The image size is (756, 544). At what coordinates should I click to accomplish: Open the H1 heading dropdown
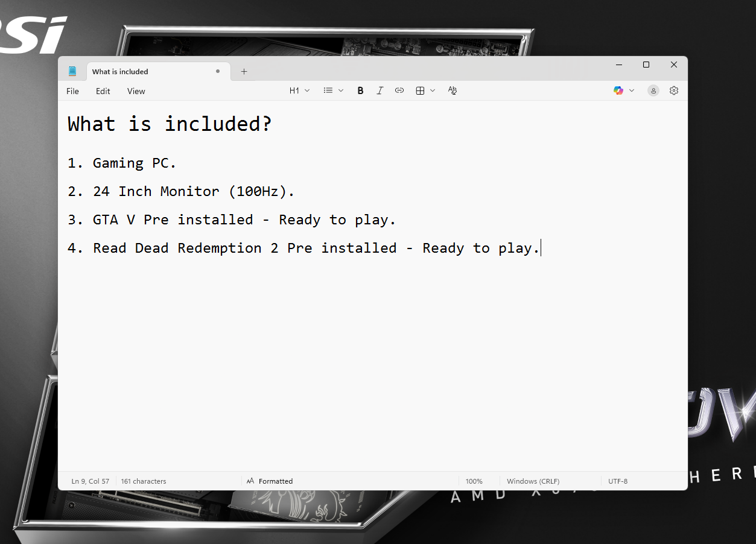click(299, 90)
